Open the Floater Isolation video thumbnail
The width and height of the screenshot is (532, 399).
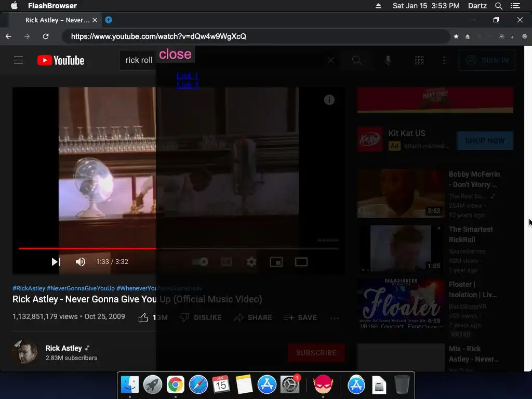click(401, 303)
